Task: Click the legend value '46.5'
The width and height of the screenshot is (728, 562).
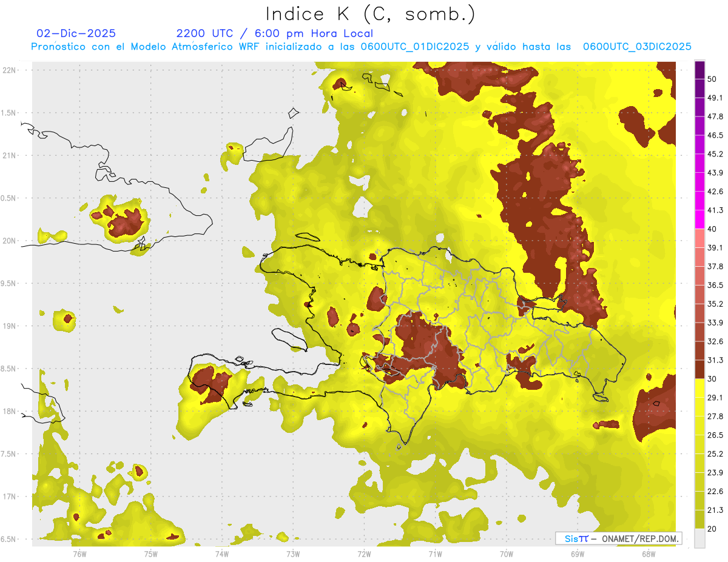Action: [715, 135]
